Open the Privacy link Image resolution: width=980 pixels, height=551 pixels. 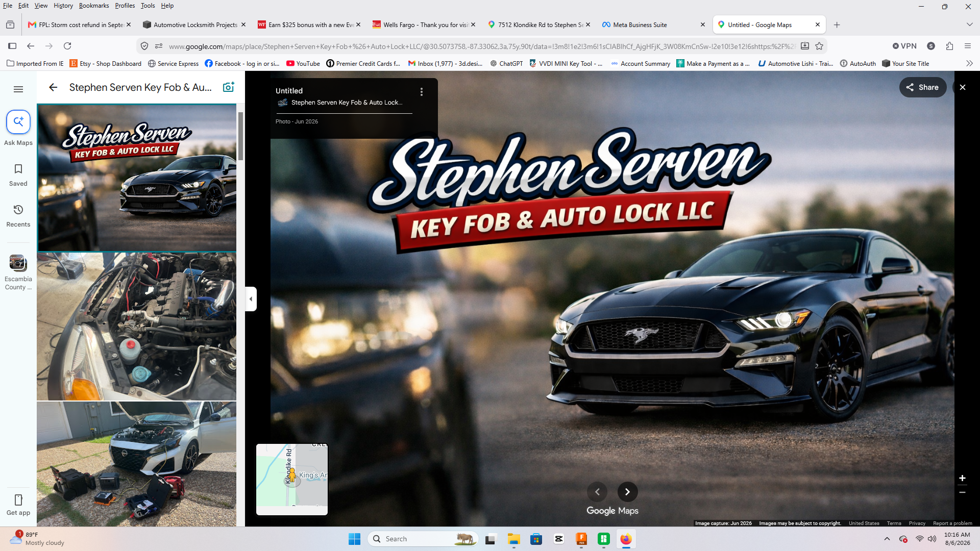click(x=917, y=523)
